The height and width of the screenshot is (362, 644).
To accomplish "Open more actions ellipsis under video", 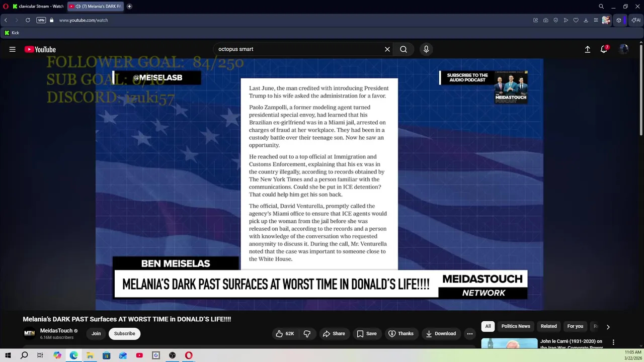I will point(470,333).
